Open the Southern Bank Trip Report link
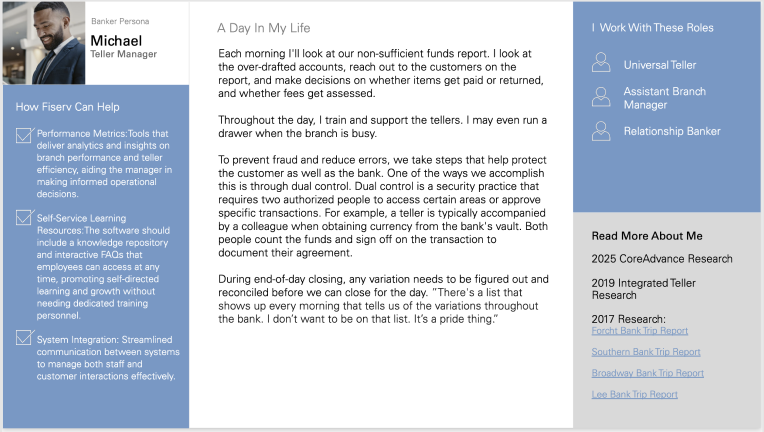 click(646, 352)
